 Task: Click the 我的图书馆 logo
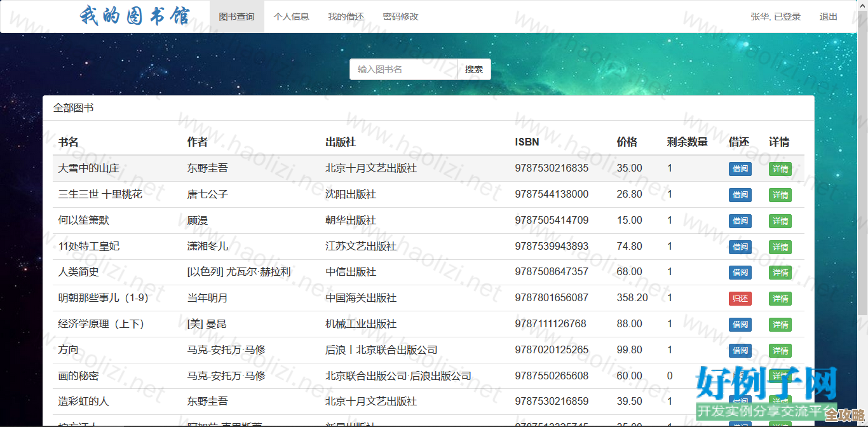(135, 17)
